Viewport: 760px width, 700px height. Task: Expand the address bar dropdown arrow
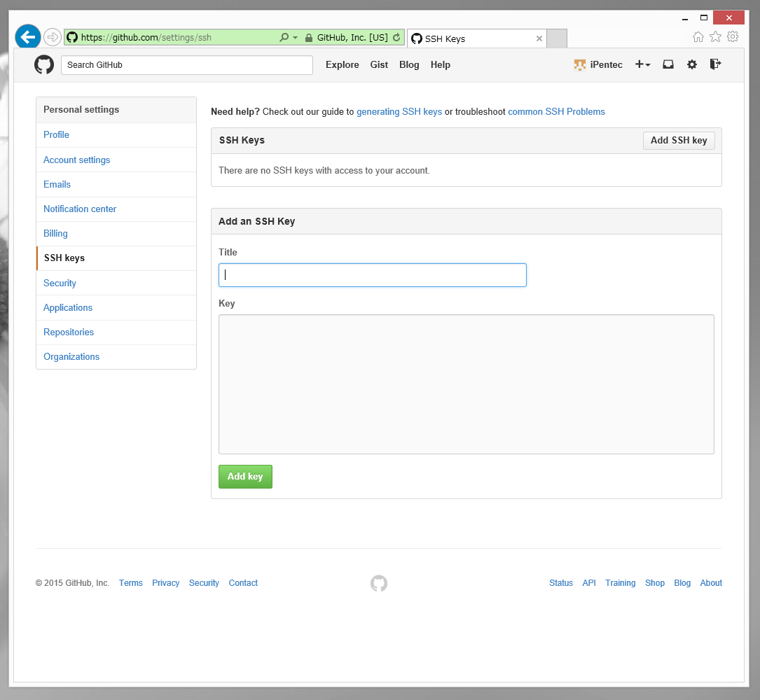[295, 37]
